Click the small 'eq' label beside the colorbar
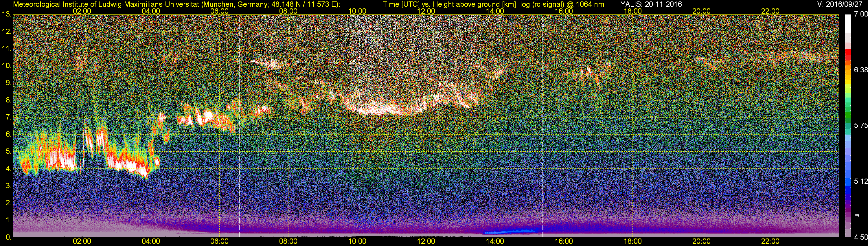The image size is (868, 246). coord(857,214)
